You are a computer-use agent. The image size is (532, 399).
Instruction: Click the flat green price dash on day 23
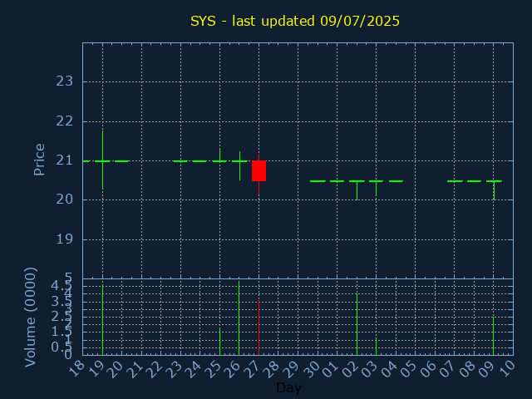[180, 161]
